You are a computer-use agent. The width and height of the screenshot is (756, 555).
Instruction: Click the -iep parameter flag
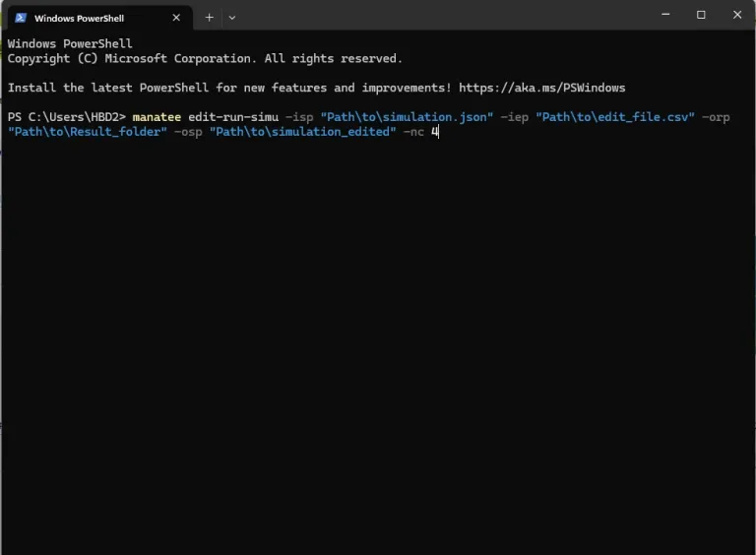pyautogui.click(x=515, y=117)
